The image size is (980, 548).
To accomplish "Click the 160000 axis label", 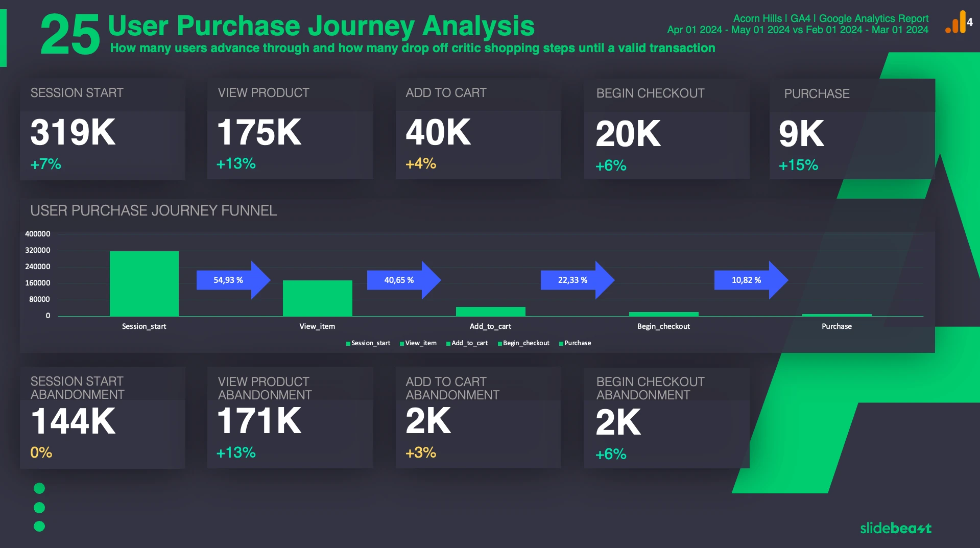I will (x=38, y=283).
